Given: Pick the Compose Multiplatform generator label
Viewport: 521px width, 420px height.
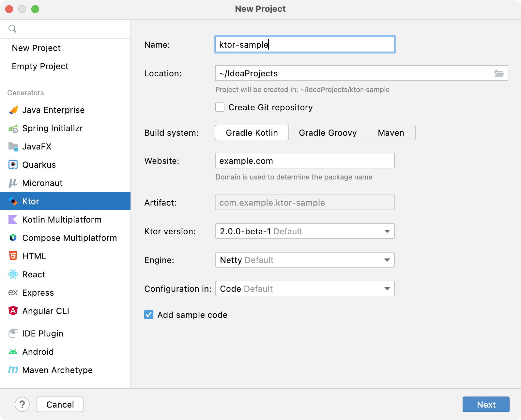Looking at the screenshot, I should pos(69,238).
